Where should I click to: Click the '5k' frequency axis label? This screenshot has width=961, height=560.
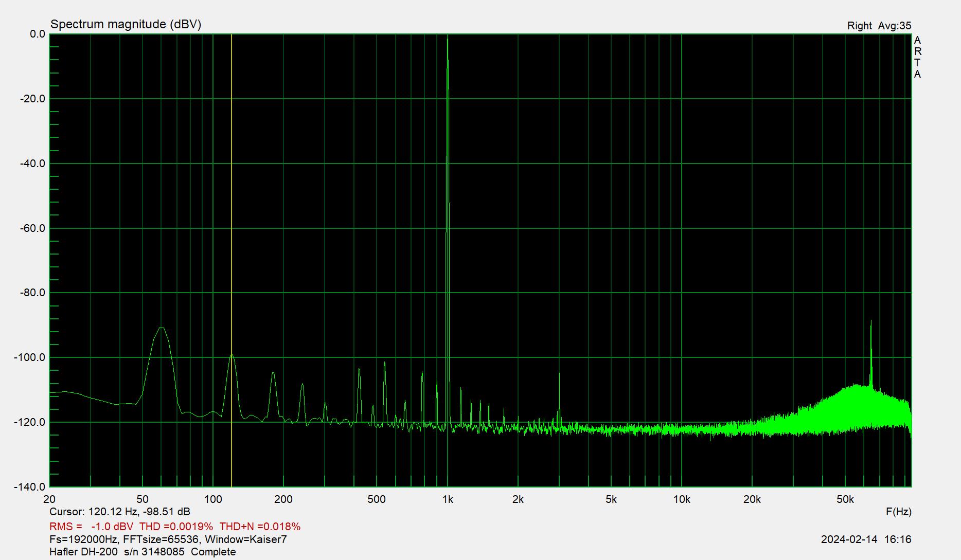click(611, 499)
